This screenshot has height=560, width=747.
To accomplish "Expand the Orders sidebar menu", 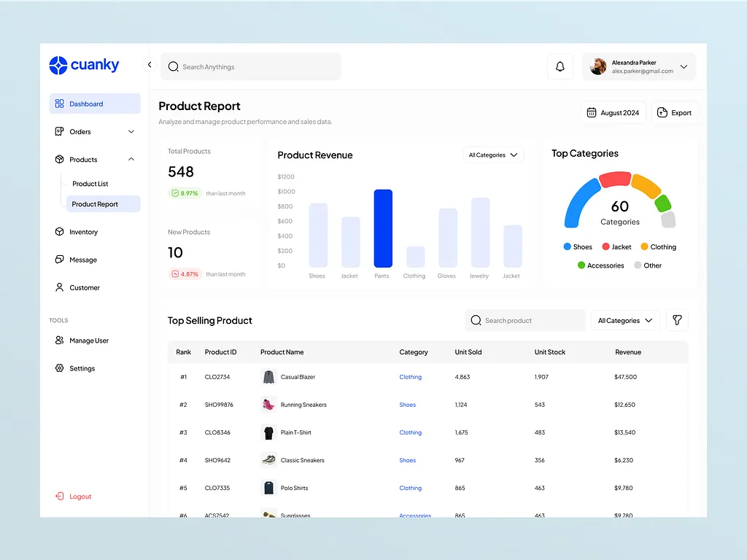I will 131,132.
